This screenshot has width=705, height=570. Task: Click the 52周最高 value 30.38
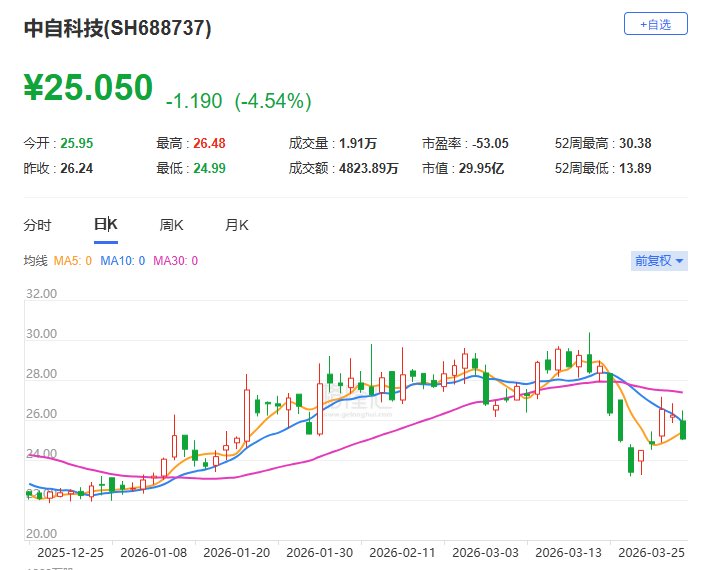point(636,143)
